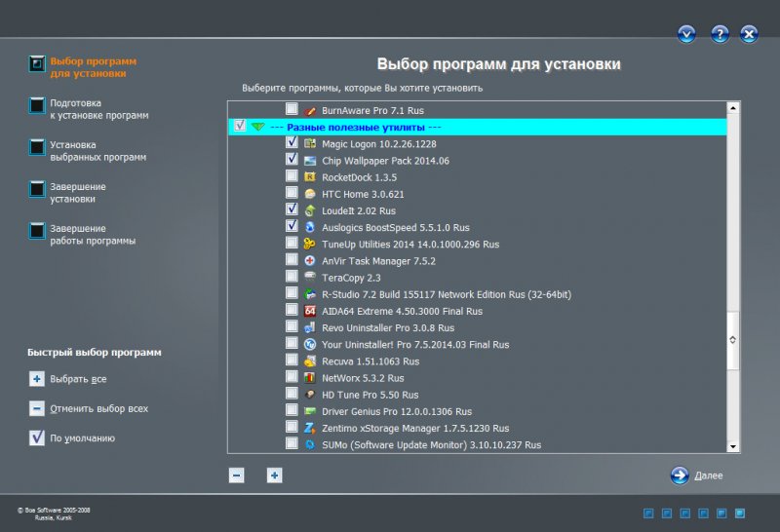The width and height of the screenshot is (780, 532).
Task: Click the TeraCopy 2.3 icon
Action: (x=310, y=277)
